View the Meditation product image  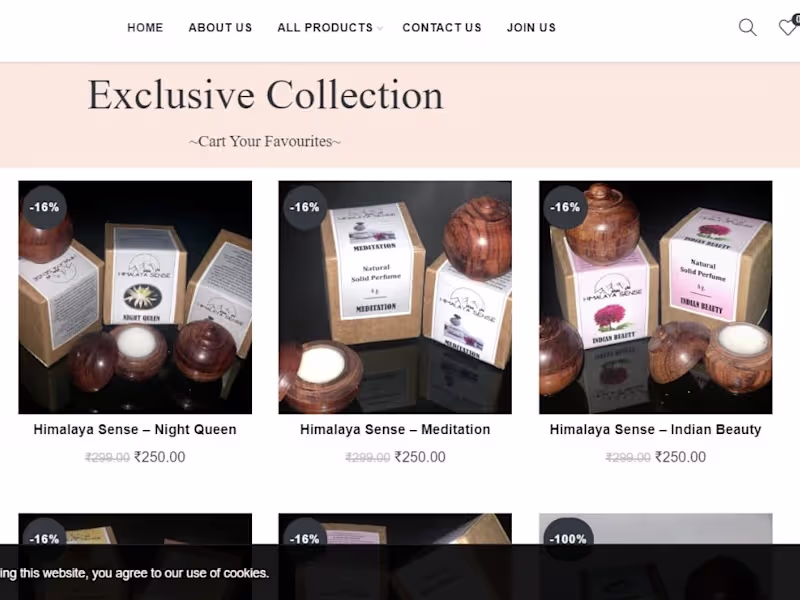coord(395,297)
